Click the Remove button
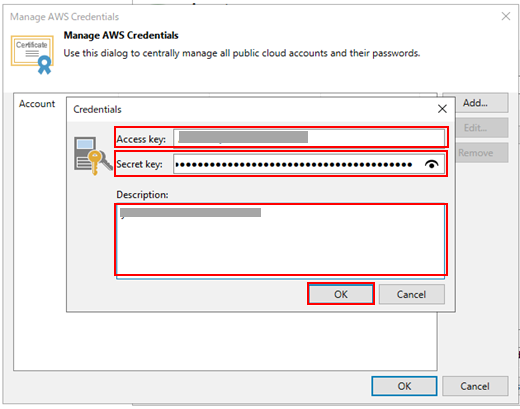Image resolution: width=520 pixels, height=409 pixels. point(475,153)
